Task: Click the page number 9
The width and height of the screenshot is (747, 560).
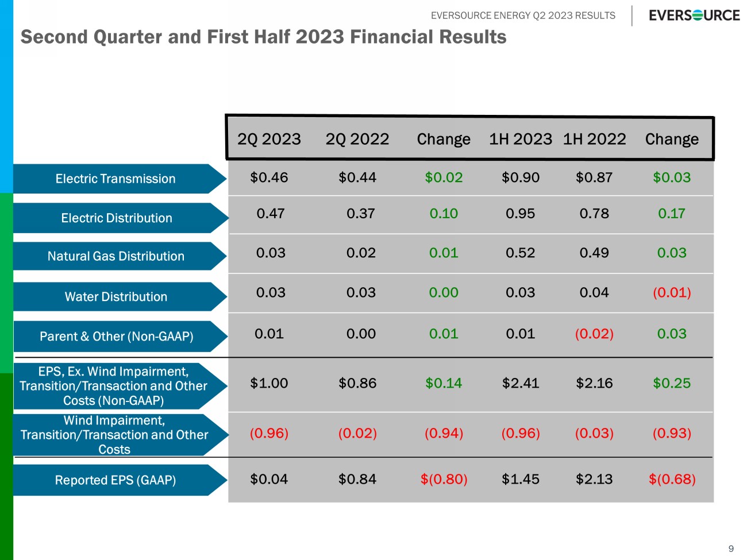Action: tap(731, 549)
